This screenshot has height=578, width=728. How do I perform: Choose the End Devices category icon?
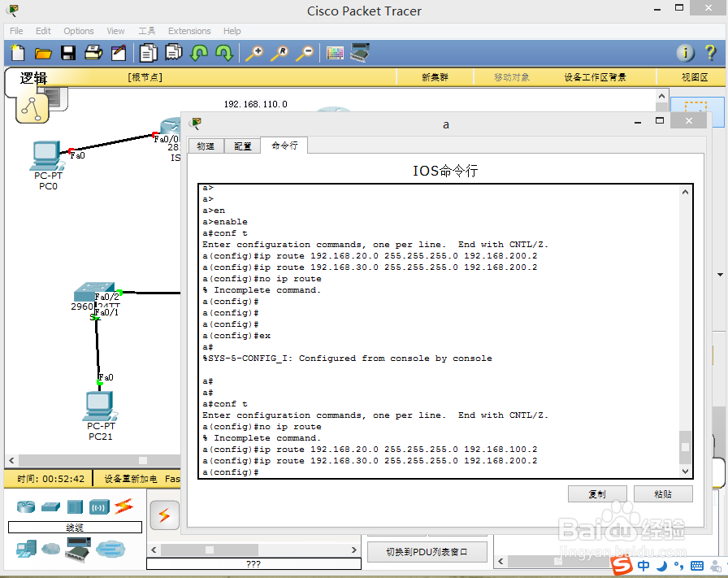(26, 550)
